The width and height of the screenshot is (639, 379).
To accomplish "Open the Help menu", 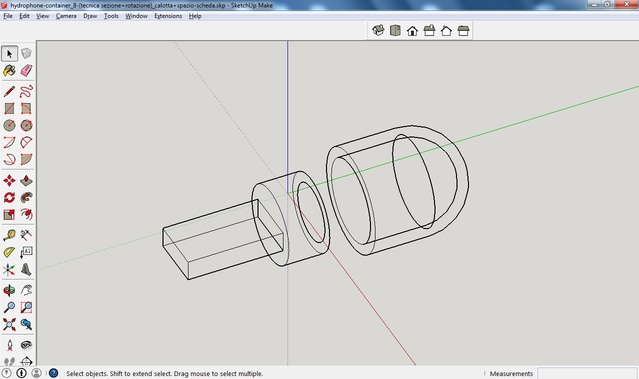I will pos(195,16).
